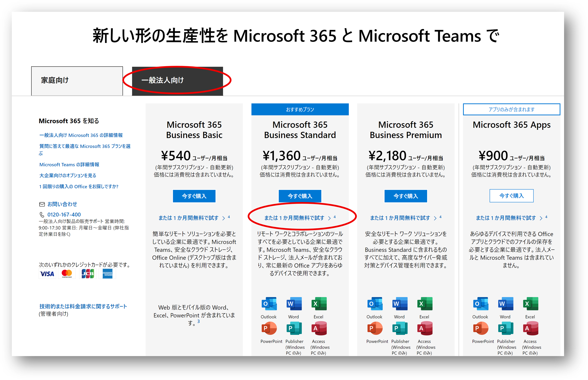Click 今すぐ購入 for Business Basic
588x380 pixels.
click(x=194, y=196)
